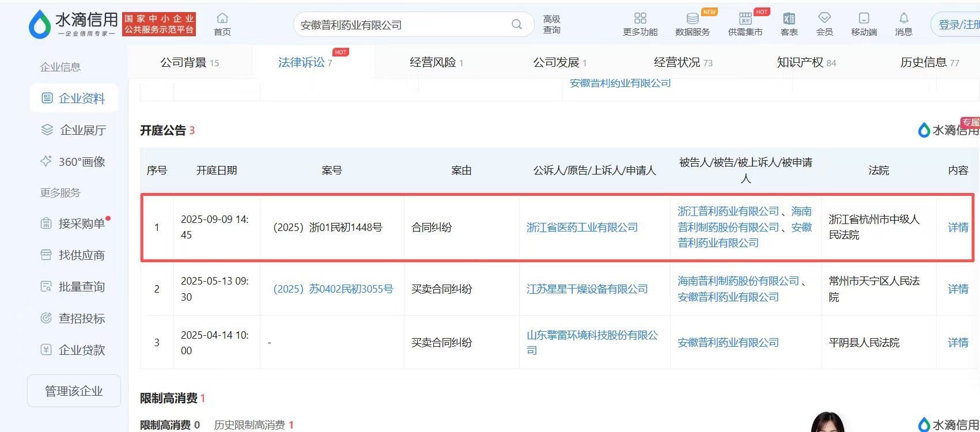Open 安徽普利药业有限公司 link above 开庭公告
The width and height of the screenshot is (980, 432).
[x=620, y=84]
